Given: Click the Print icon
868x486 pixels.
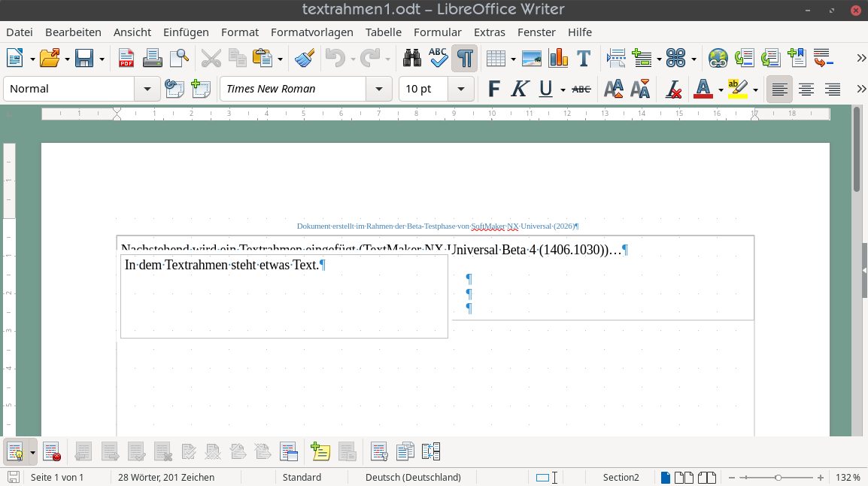Looking at the screenshot, I should point(152,58).
